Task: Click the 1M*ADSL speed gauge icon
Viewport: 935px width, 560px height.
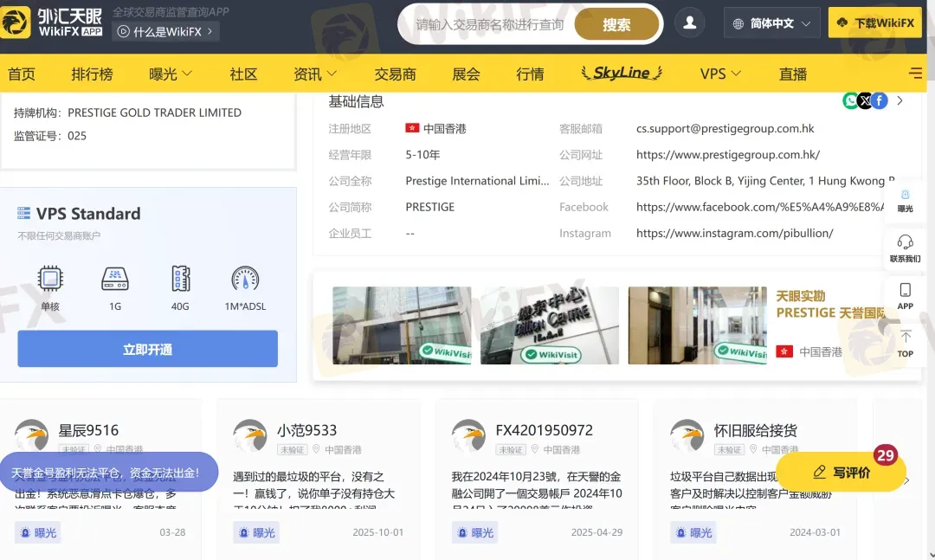Action: 245,279
